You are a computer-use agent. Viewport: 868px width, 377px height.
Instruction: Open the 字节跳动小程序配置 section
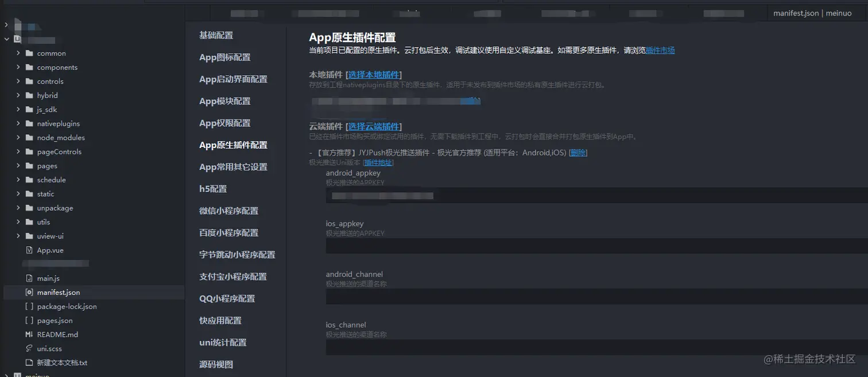click(238, 255)
